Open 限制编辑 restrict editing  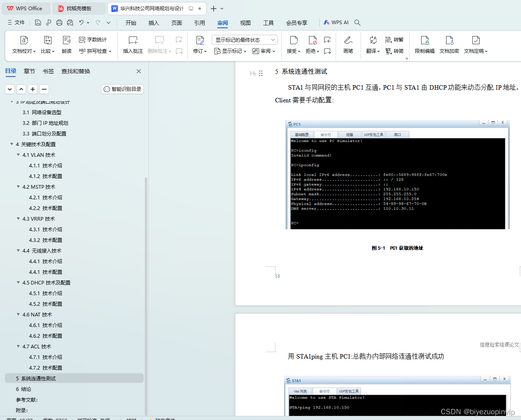(425, 45)
